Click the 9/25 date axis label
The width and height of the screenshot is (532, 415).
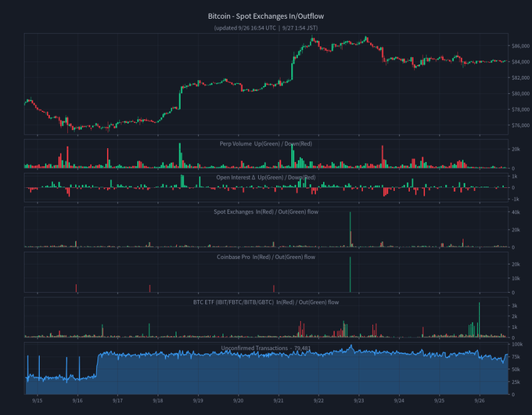[440, 400]
